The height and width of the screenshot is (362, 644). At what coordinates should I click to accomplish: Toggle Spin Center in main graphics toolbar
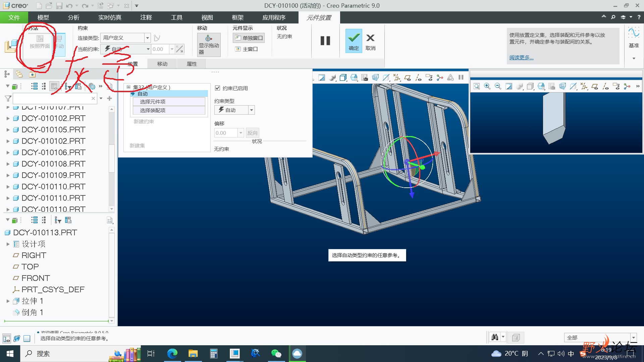click(440, 77)
